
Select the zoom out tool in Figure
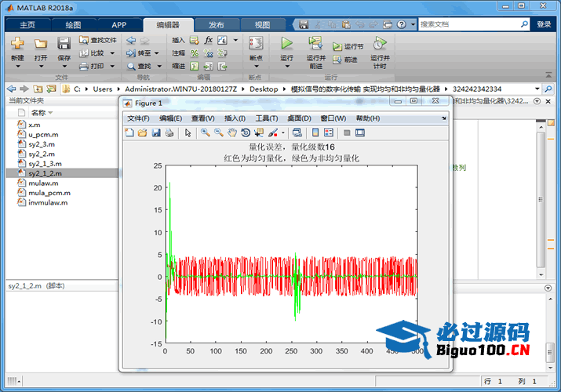[x=219, y=133]
